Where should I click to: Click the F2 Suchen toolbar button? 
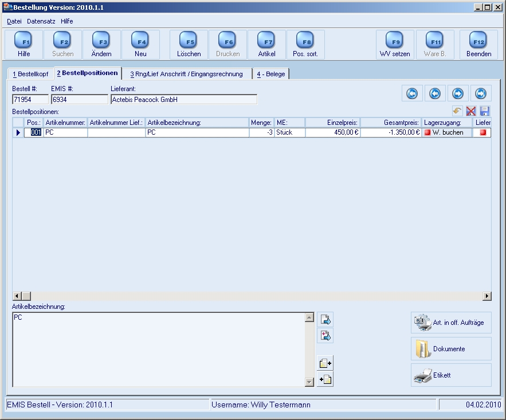click(x=62, y=45)
